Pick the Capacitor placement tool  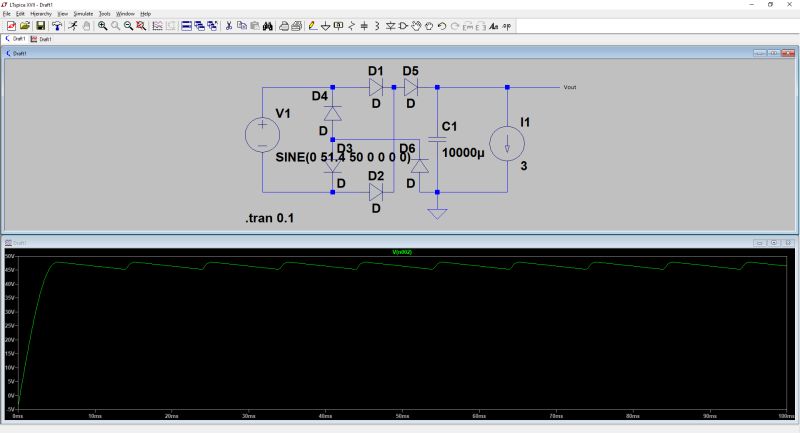point(364,26)
